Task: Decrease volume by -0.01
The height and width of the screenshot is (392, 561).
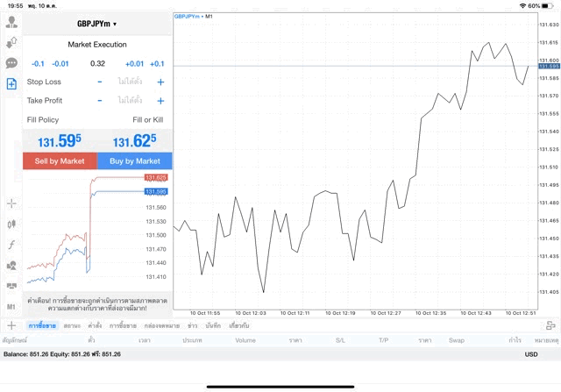Action: click(60, 63)
